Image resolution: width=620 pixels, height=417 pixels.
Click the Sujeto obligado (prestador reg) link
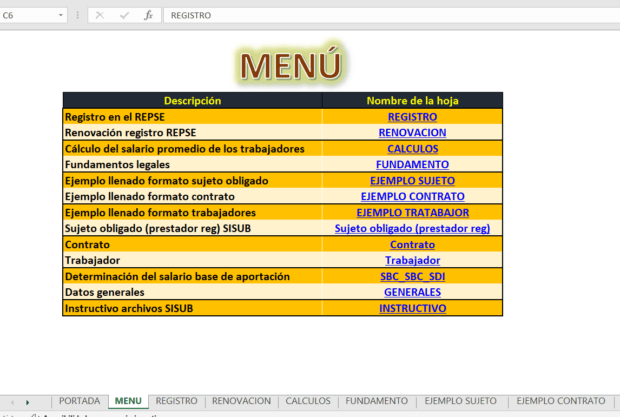[x=412, y=228]
